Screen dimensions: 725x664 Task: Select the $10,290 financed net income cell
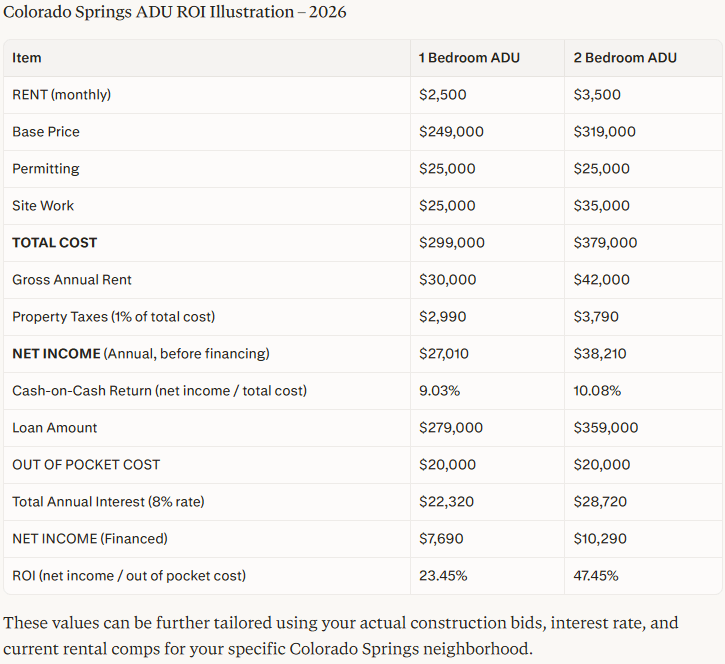600,539
